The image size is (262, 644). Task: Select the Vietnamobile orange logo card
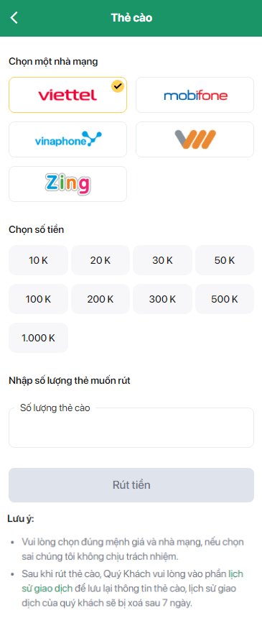pyautogui.click(x=195, y=139)
